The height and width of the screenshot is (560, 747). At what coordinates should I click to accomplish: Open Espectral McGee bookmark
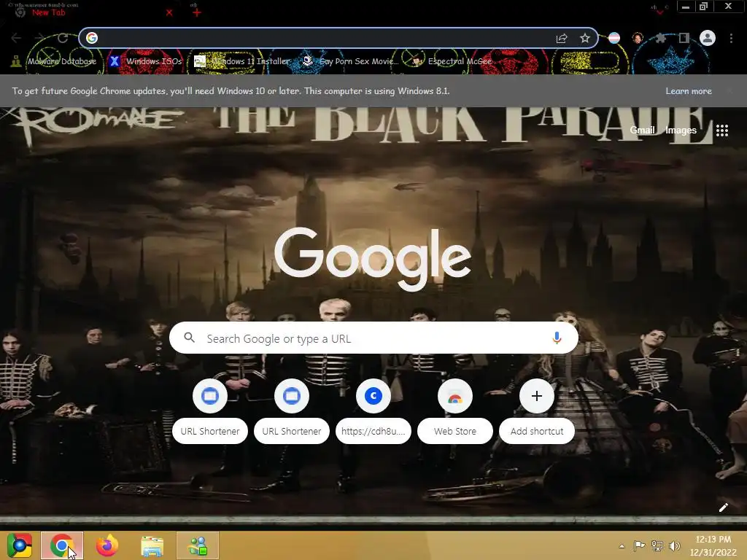452,61
